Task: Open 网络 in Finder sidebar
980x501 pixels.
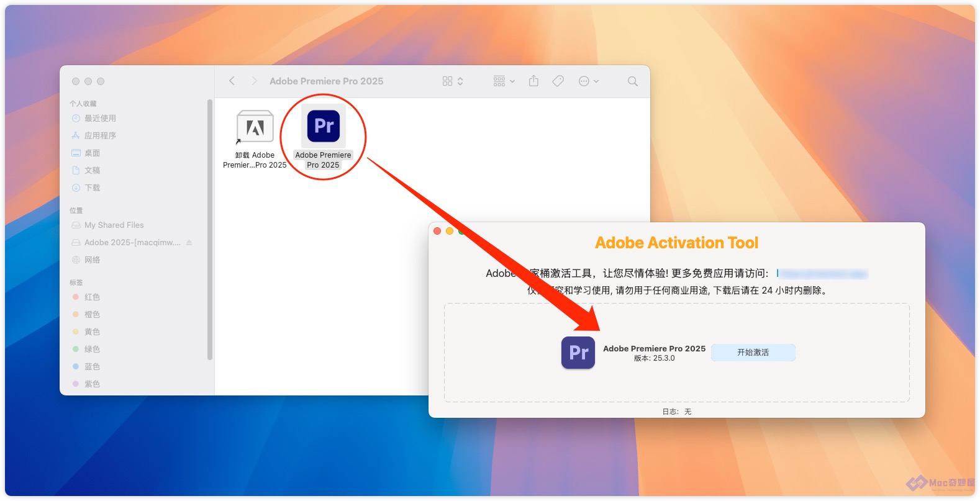Action: pos(92,260)
